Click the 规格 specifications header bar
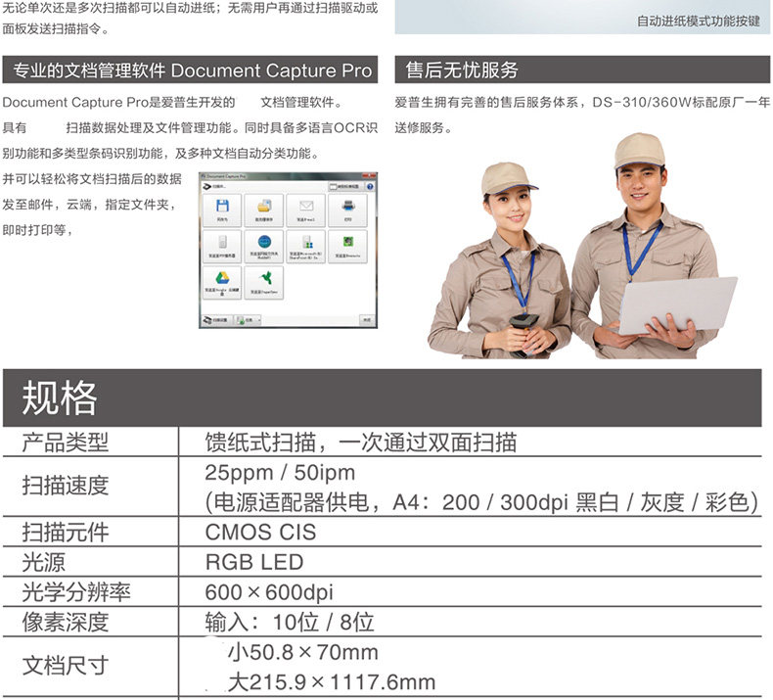 (383, 397)
